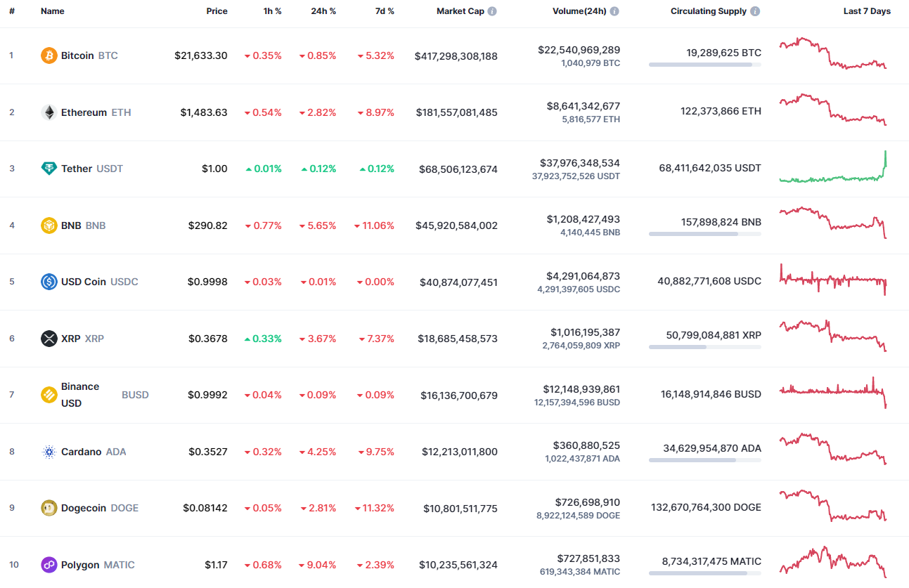The height and width of the screenshot is (588, 909).
Task: Click the Bitcoin logo icon
Action: click(x=48, y=55)
